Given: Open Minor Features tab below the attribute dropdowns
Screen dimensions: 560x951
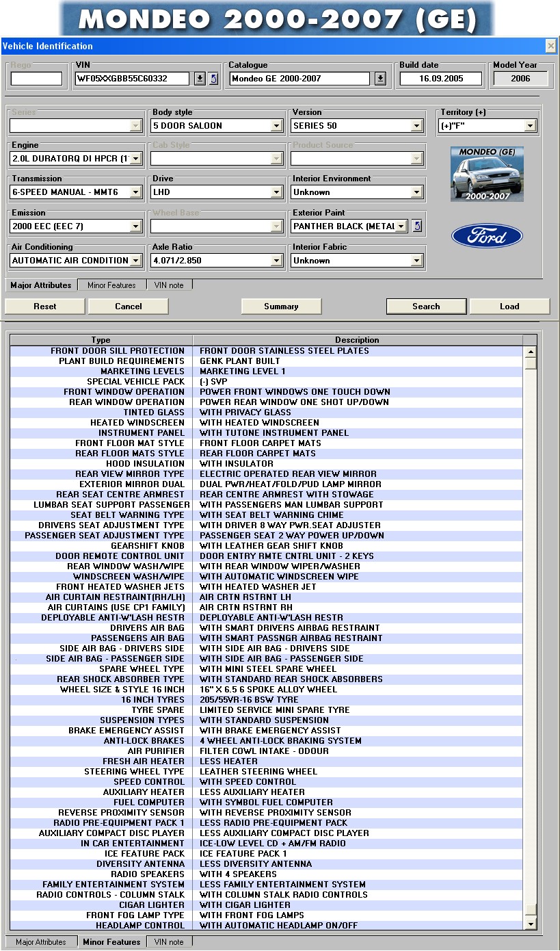Looking at the screenshot, I should [111, 285].
